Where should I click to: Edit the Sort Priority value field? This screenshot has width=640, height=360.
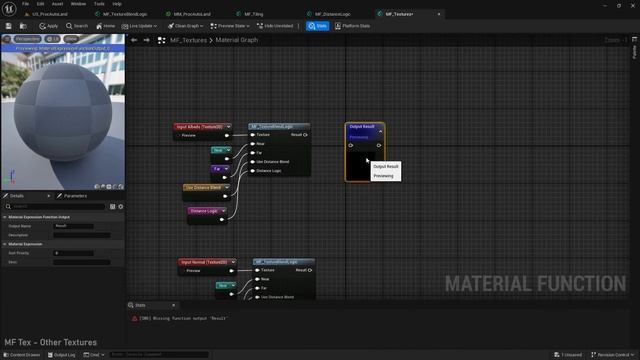pos(73,253)
